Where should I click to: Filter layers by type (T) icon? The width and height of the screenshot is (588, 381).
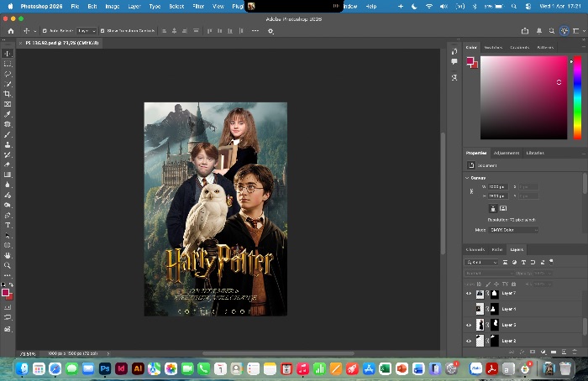tap(523, 262)
